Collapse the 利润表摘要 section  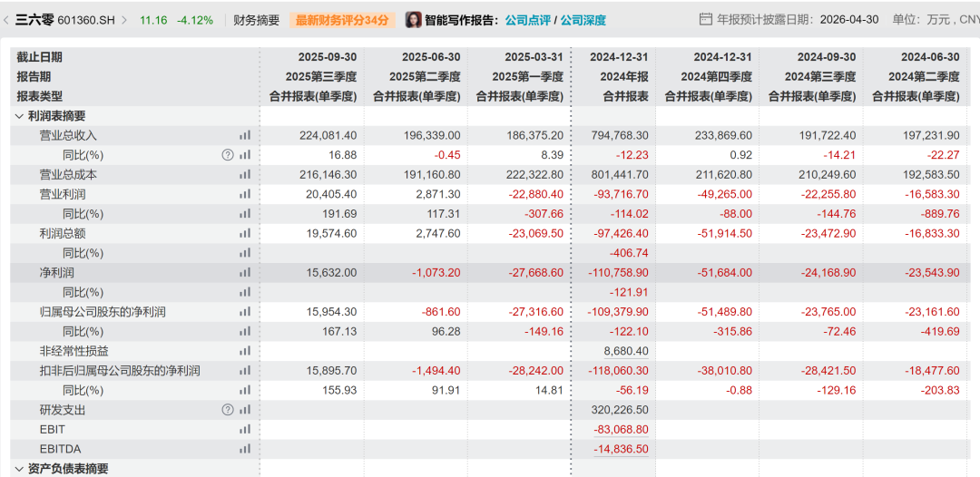pyautogui.click(x=20, y=116)
